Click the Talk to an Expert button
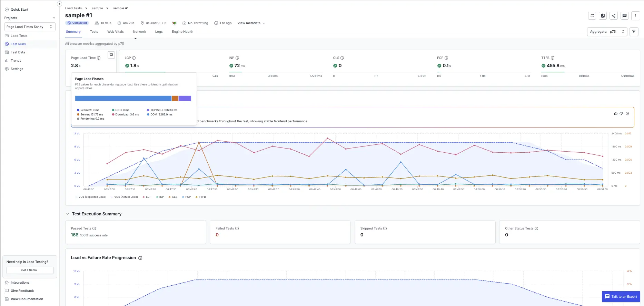 (x=621, y=297)
